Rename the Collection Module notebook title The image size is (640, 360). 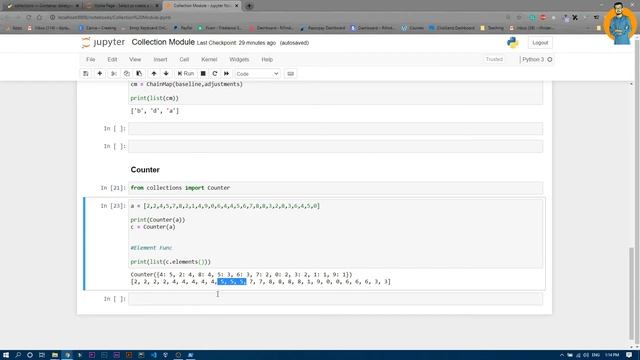point(163,42)
